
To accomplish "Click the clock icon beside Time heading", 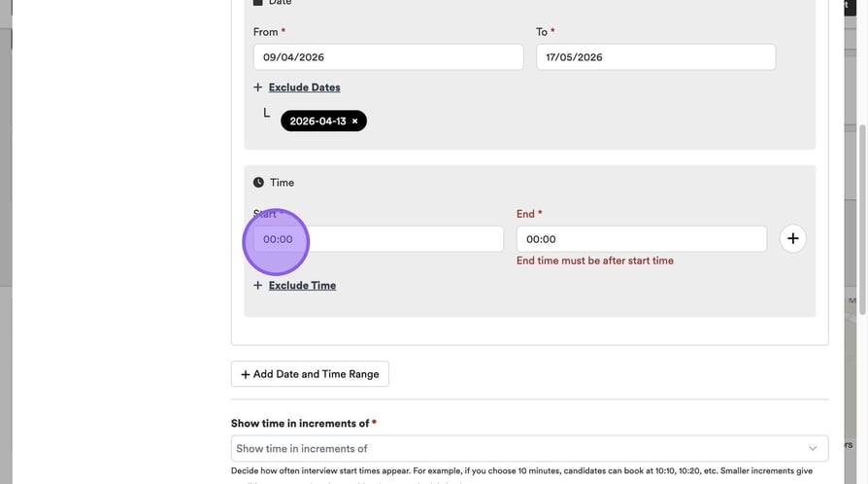I will 258,183.
